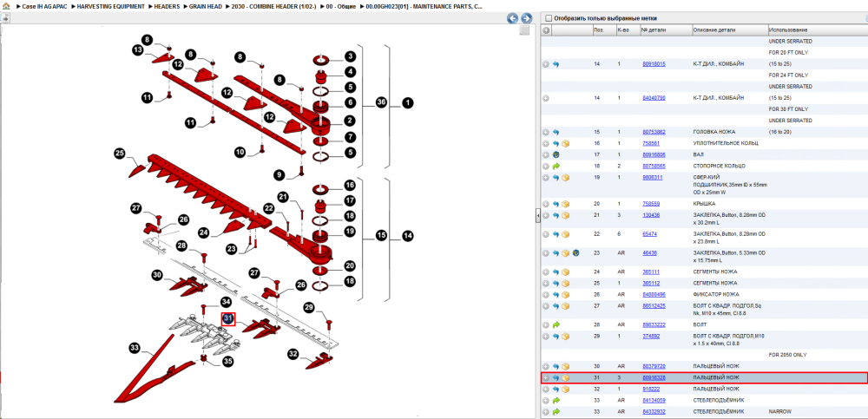Open part number link 80918015
The width and height of the screenshot is (868, 419).
pos(654,64)
